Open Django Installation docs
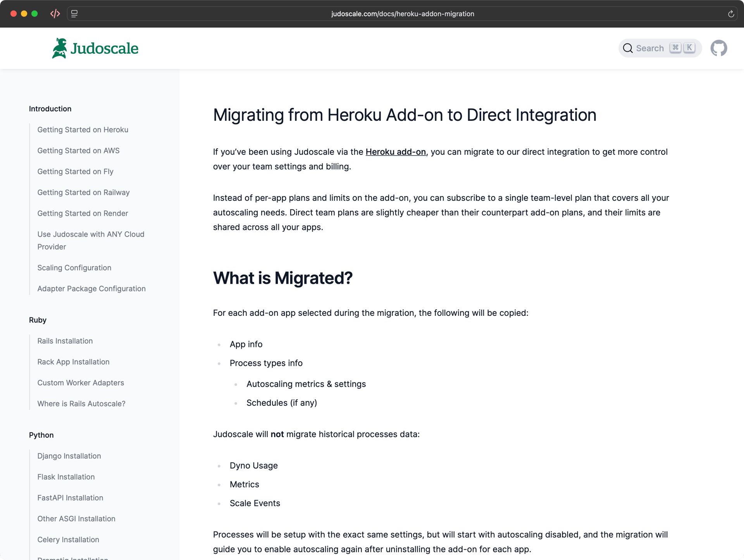This screenshot has height=560, width=744. pyautogui.click(x=69, y=456)
